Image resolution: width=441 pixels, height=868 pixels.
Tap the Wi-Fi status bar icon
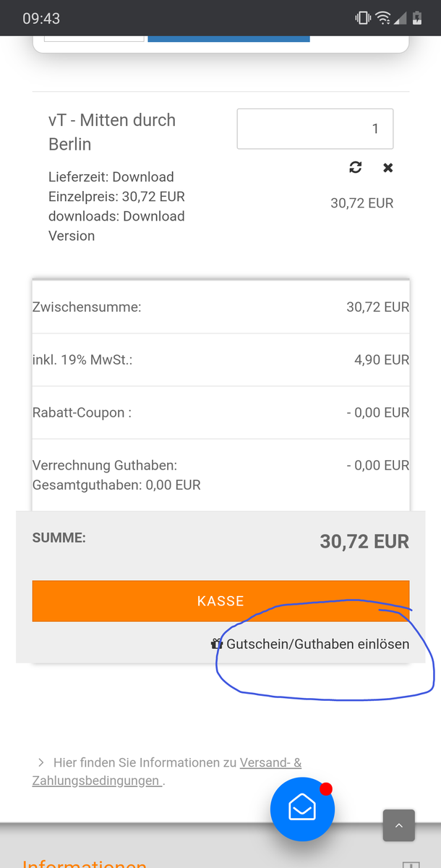tap(383, 18)
